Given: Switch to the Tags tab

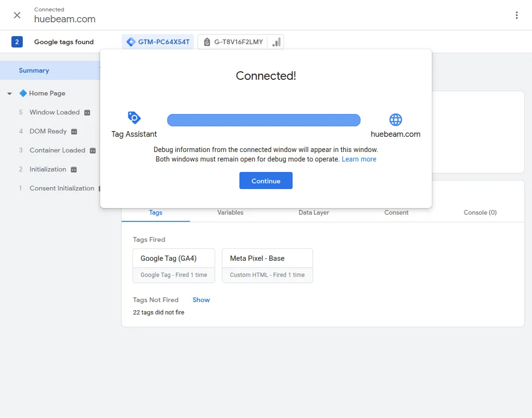Looking at the screenshot, I should (156, 212).
